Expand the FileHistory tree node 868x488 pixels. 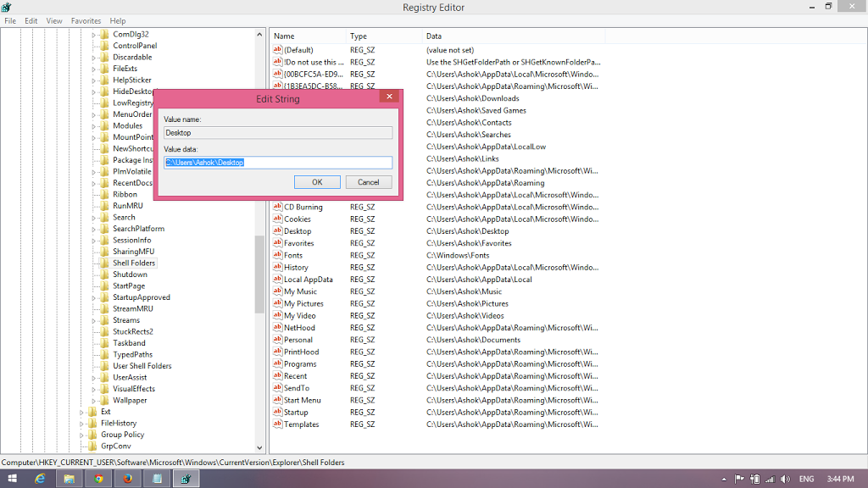(x=82, y=424)
